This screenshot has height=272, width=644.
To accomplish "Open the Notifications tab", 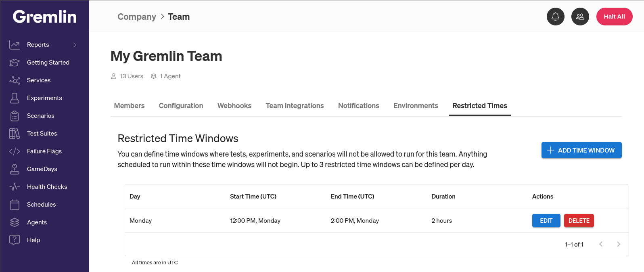I will [359, 106].
